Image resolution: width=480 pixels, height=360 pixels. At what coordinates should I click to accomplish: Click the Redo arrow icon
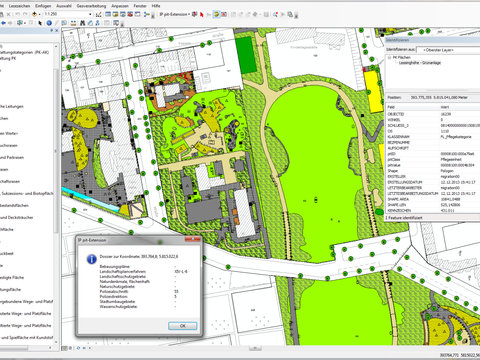click(25, 14)
